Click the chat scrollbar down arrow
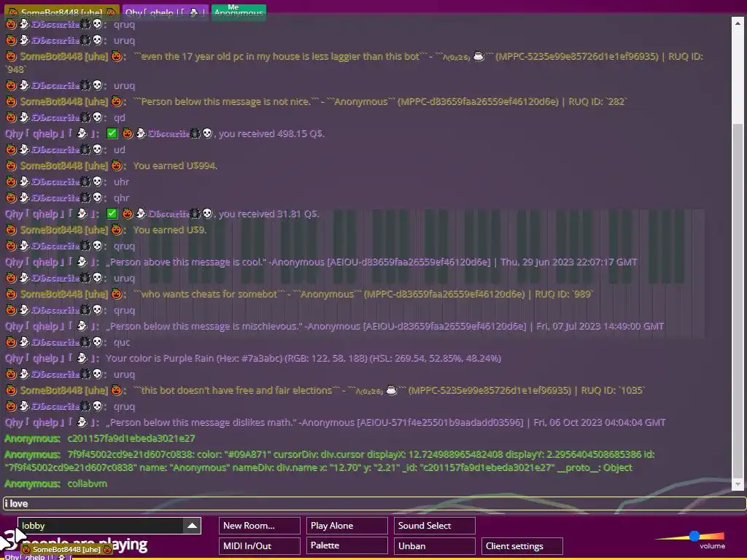Viewport: 747px width, 560px height. coord(738,485)
